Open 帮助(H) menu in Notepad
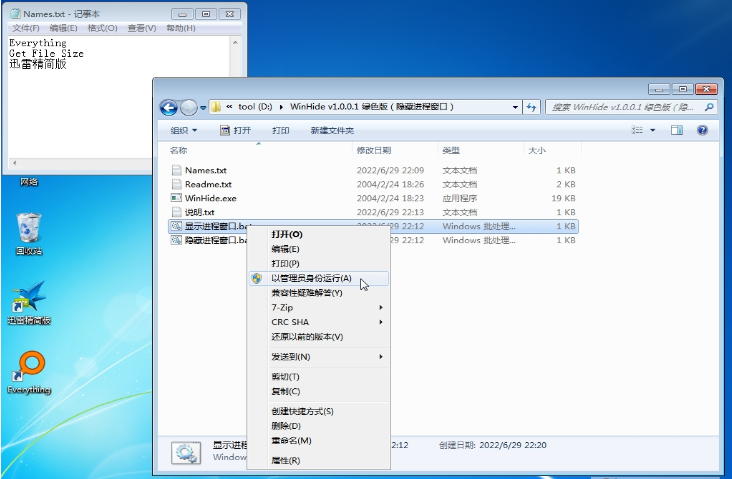 (x=181, y=28)
